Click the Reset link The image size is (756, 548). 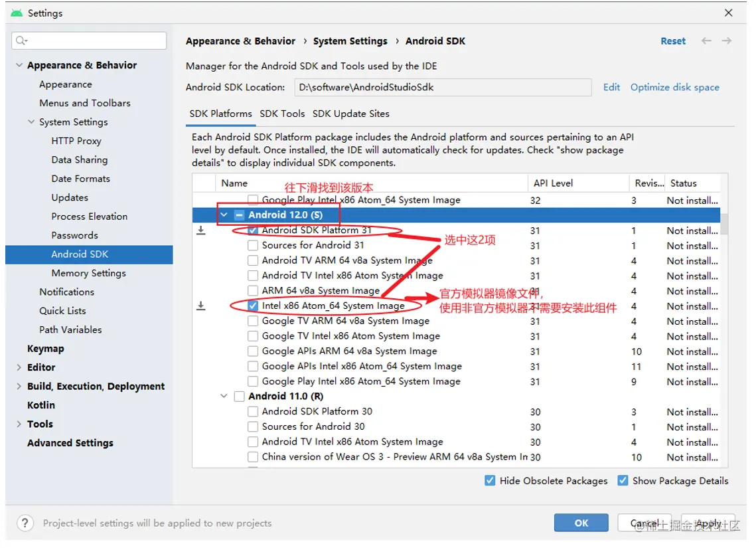click(672, 41)
